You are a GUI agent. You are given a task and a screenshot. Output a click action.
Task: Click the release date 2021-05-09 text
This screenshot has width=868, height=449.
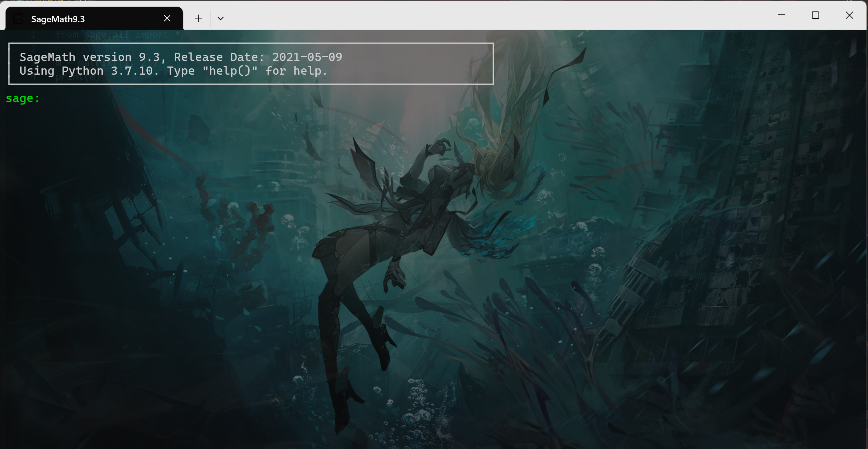coord(307,57)
